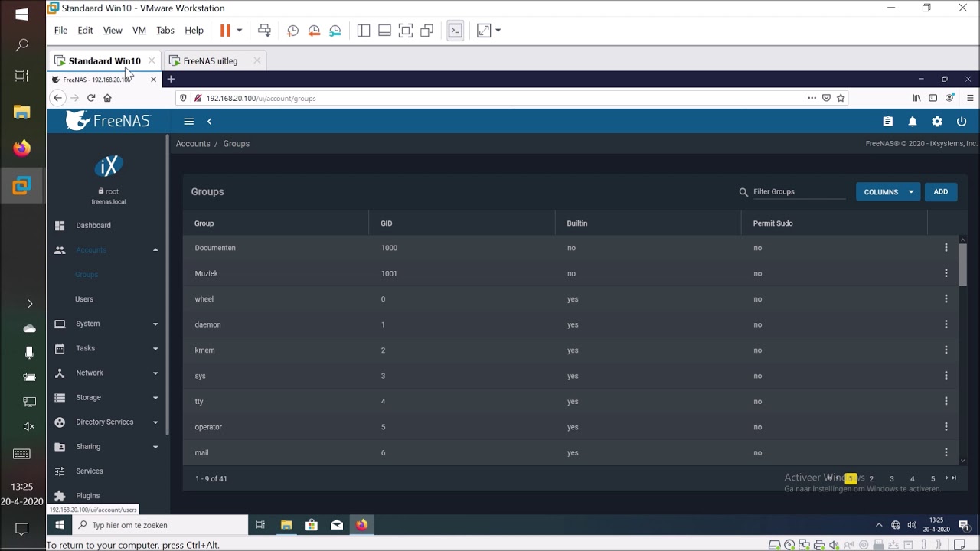
Task: Click the power icon in FreeNAS header
Action: coord(962,121)
